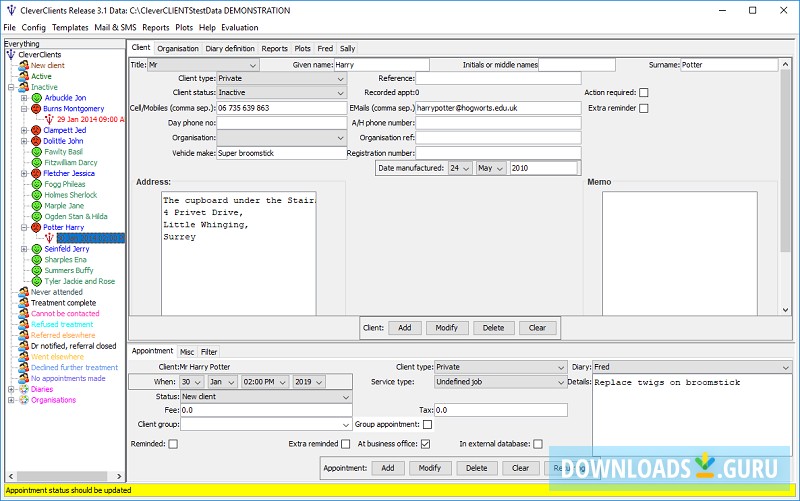Open the Service type dropdown
Viewport: 800px width, 501px height.
[x=500, y=382]
